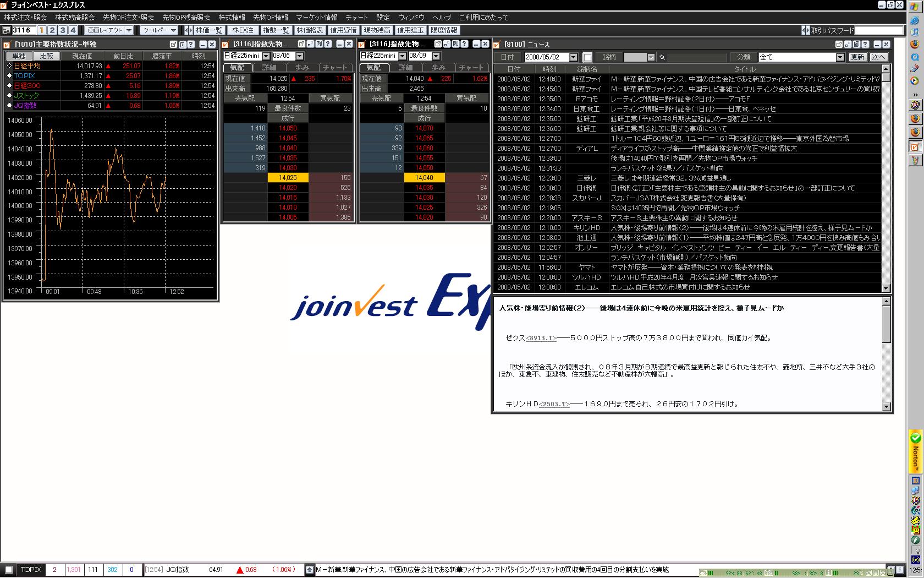Select layout number 2 button

click(x=52, y=30)
